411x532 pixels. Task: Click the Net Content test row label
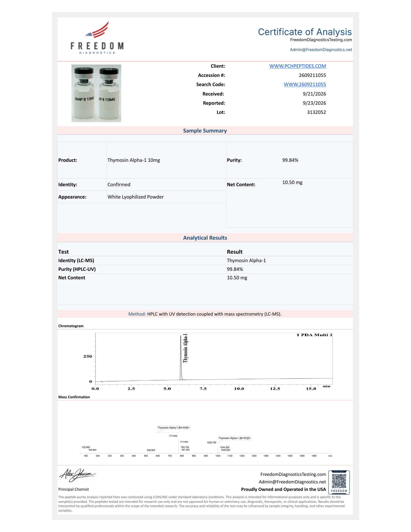pos(72,278)
